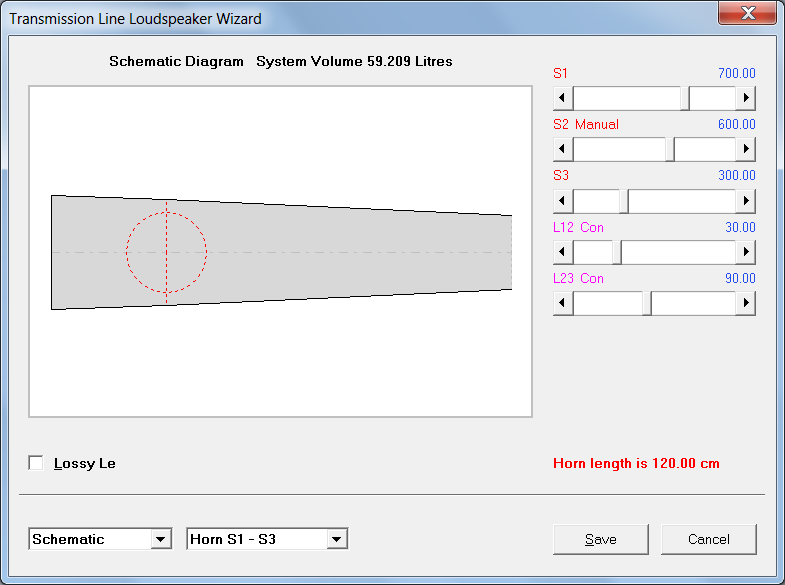
Task: Click the S3 slider right arrow
Action: click(745, 201)
